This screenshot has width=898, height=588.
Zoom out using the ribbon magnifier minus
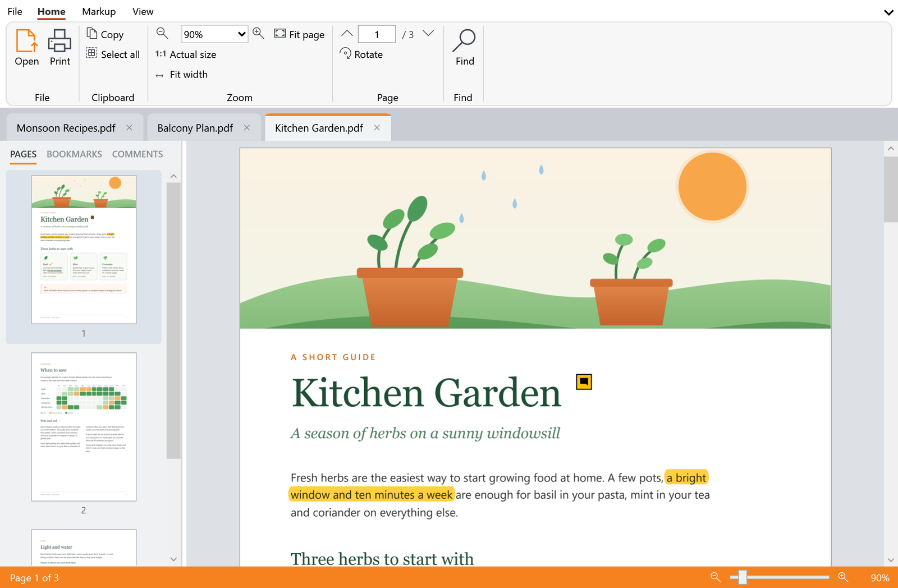(162, 33)
